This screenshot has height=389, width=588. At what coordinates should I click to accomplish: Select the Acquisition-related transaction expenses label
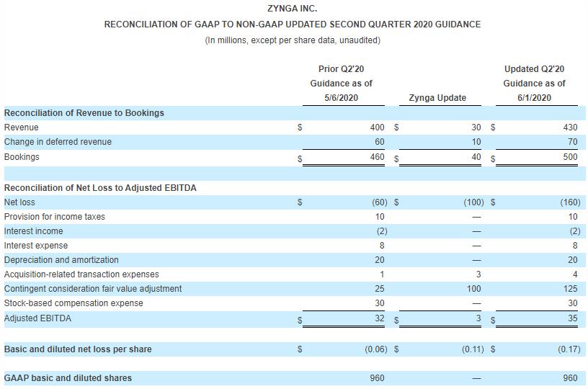(81, 274)
